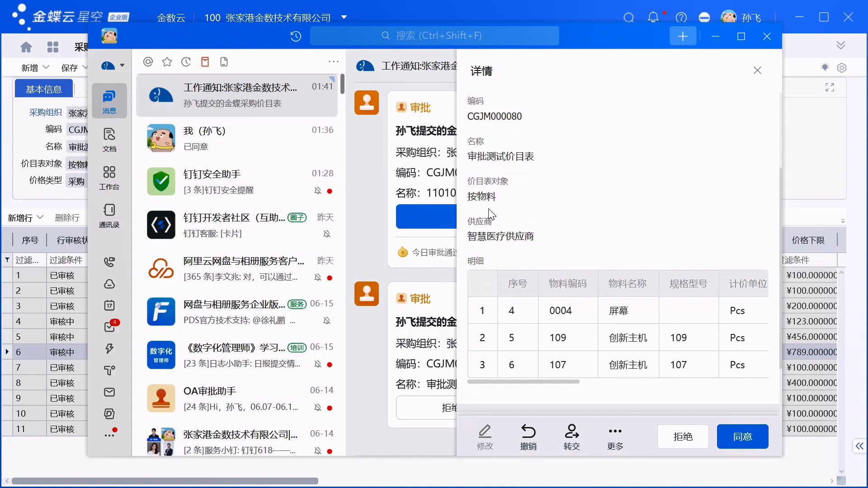
Task: Click the double-chevron collapse icon in Kingdee
Action: pos(840,45)
